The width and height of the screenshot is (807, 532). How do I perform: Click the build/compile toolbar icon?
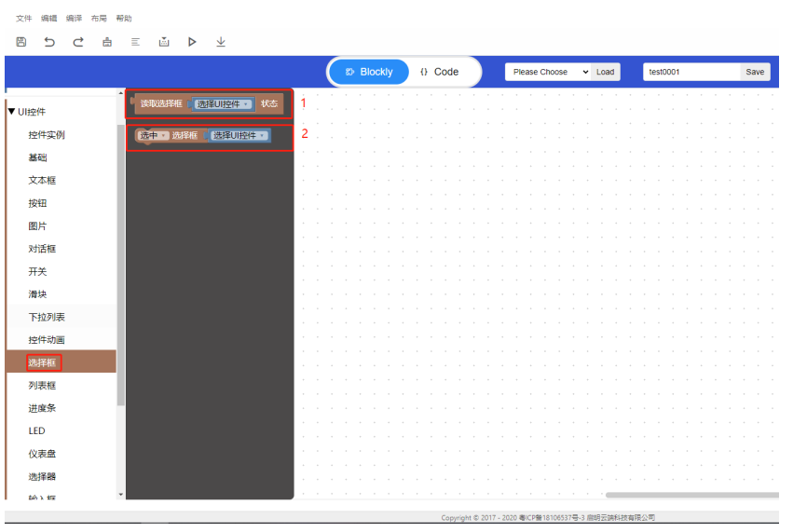[x=164, y=42]
